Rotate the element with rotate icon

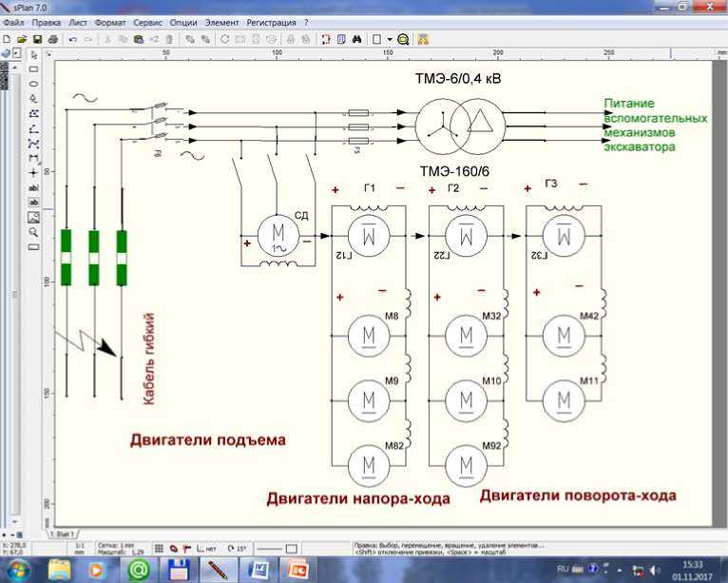tap(224, 40)
